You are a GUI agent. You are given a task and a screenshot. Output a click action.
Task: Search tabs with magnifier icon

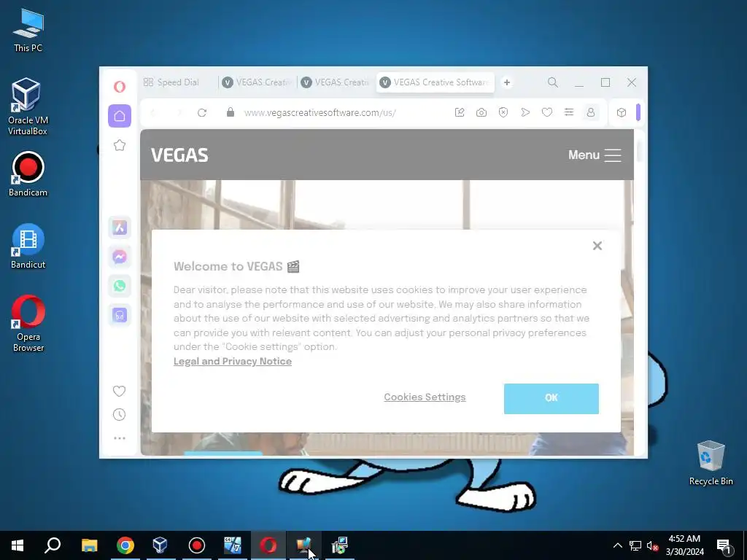pos(553,82)
